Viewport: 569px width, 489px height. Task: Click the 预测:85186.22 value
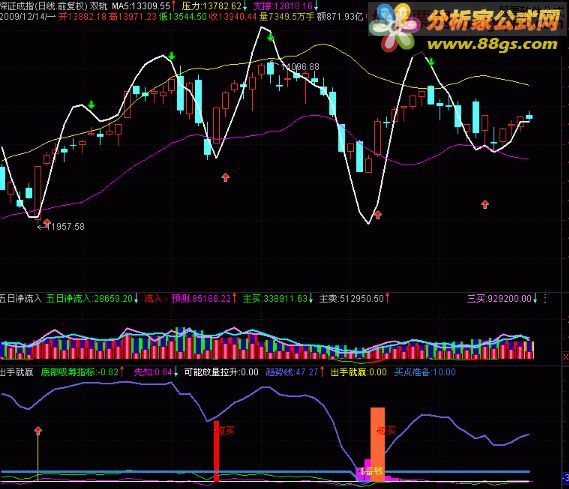201,299
